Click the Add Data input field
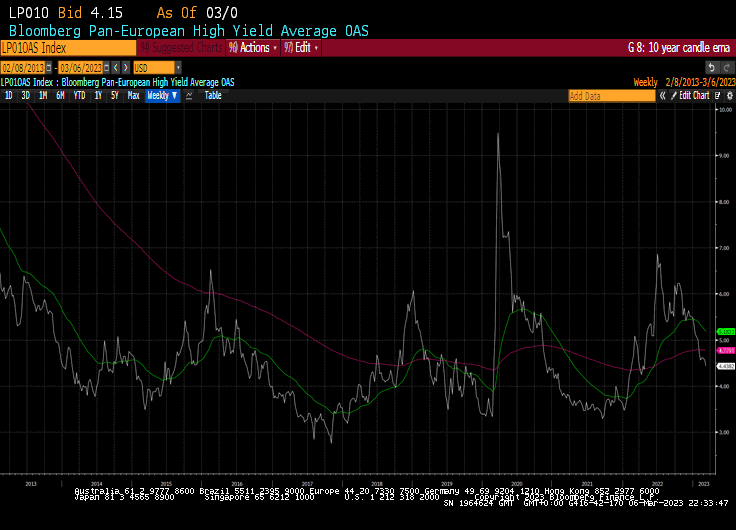The image size is (736, 530). point(612,96)
